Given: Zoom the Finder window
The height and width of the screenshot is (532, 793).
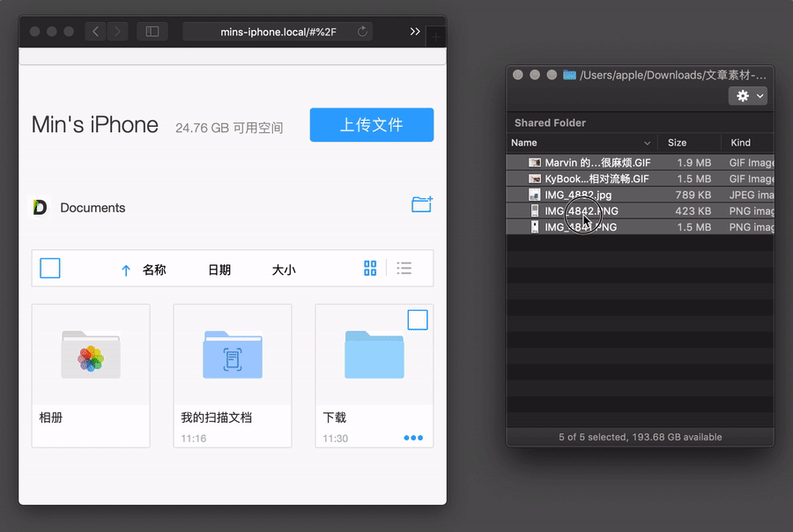Looking at the screenshot, I should tap(552, 75).
